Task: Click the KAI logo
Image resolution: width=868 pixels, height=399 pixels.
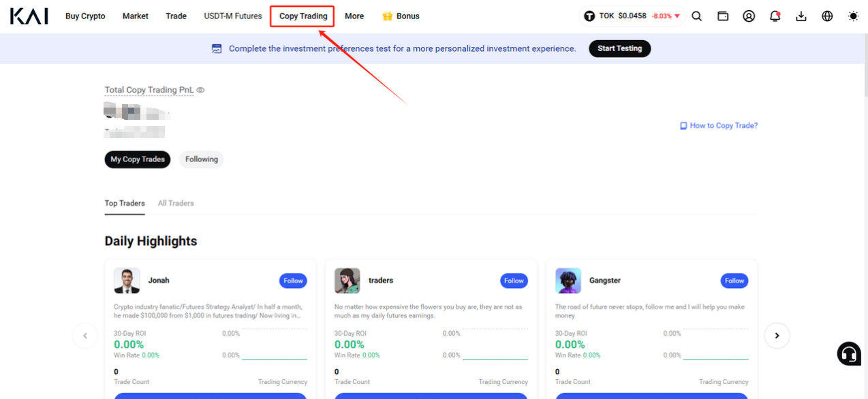Action: (x=29, y=16)
